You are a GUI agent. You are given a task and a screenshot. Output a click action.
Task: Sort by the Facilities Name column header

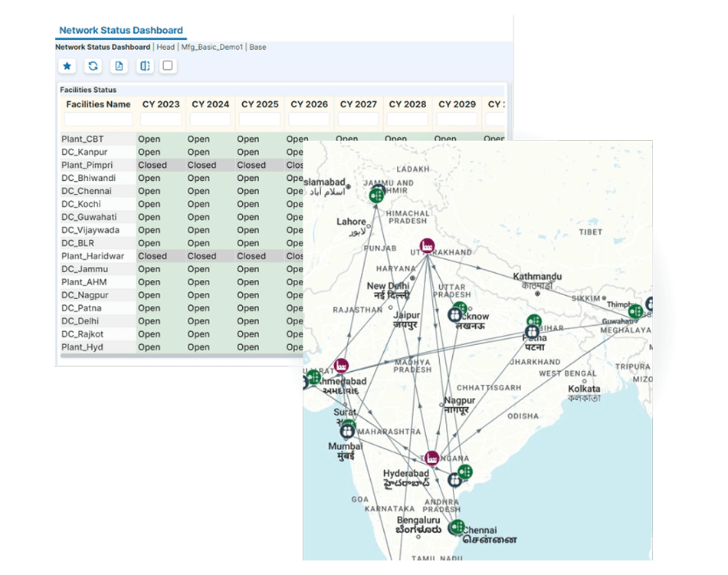98,104
